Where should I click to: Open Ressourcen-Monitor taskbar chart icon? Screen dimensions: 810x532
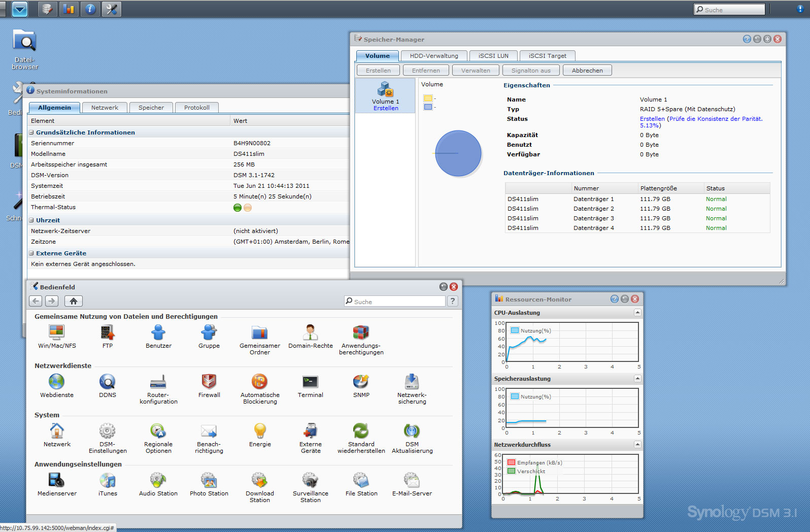(69, 9)
